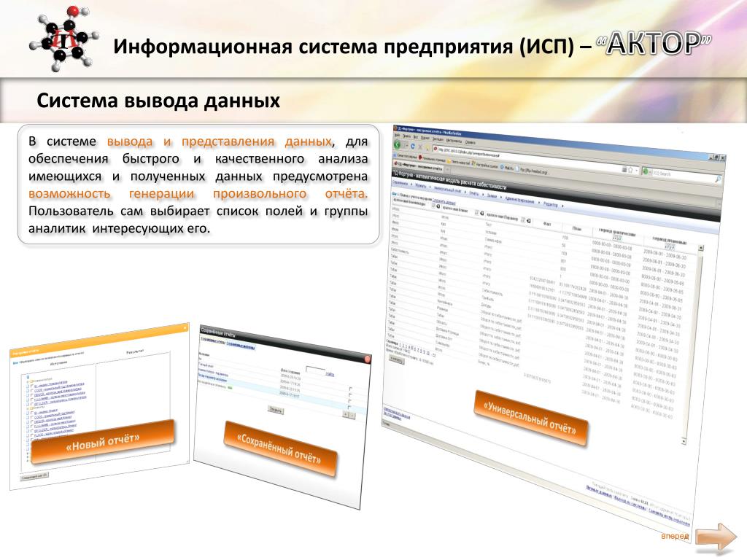Click the «Сохранённый отчёт» orange label
The width and height of the screenshot is (747, 560).
[x=280, y=448]
